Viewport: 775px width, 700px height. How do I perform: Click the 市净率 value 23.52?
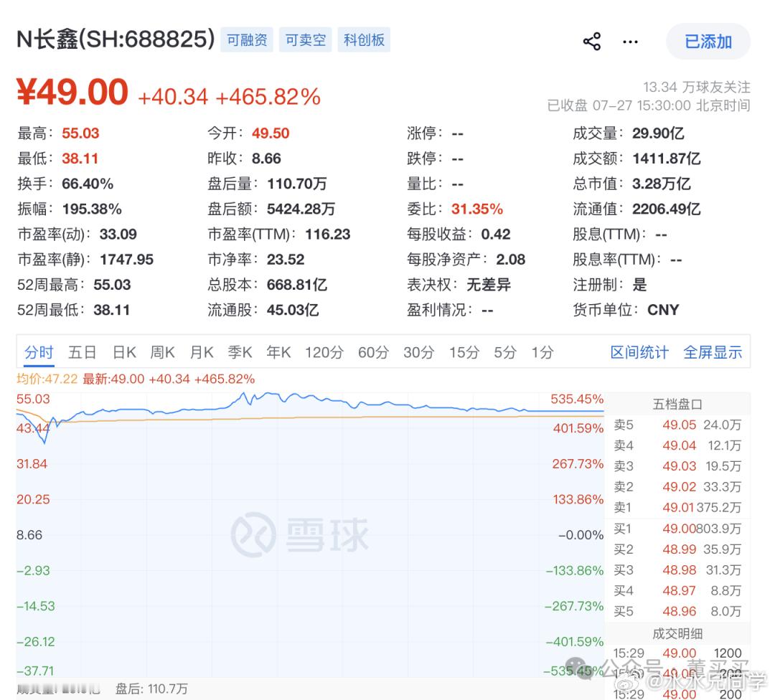pos(286,260)
